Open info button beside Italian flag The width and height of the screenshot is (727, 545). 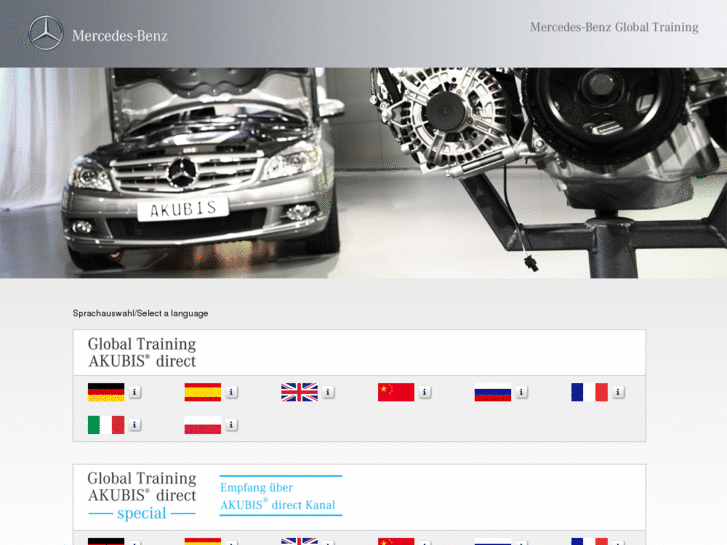click(x=134, y=425)
